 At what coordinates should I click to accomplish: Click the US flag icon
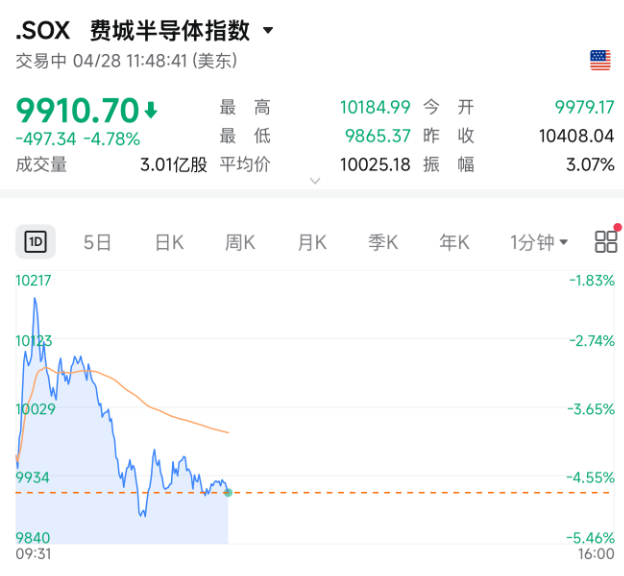tap(600, 60)
